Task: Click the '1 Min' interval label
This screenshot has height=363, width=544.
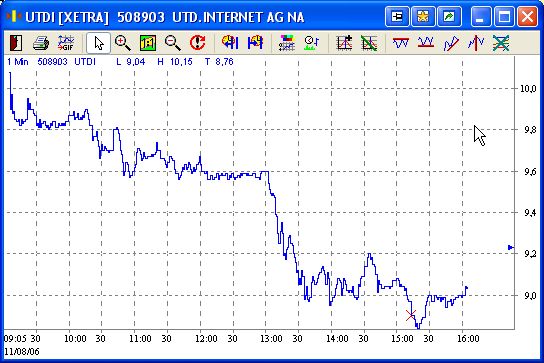Action: (18, 62)
